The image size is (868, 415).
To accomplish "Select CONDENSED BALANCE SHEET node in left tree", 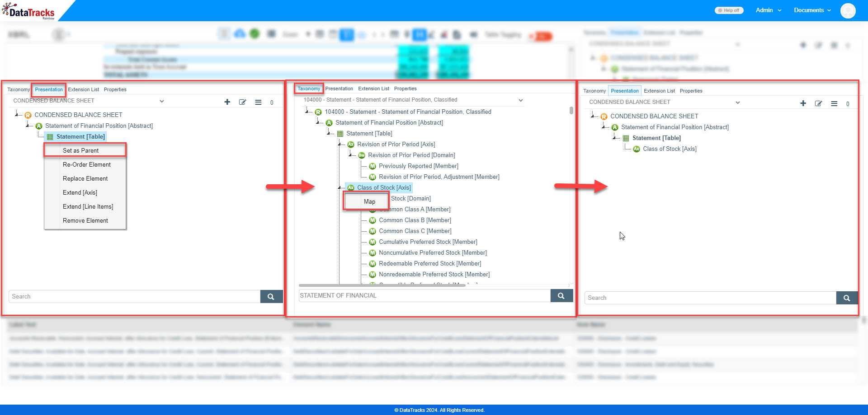I will pos(78,115).
